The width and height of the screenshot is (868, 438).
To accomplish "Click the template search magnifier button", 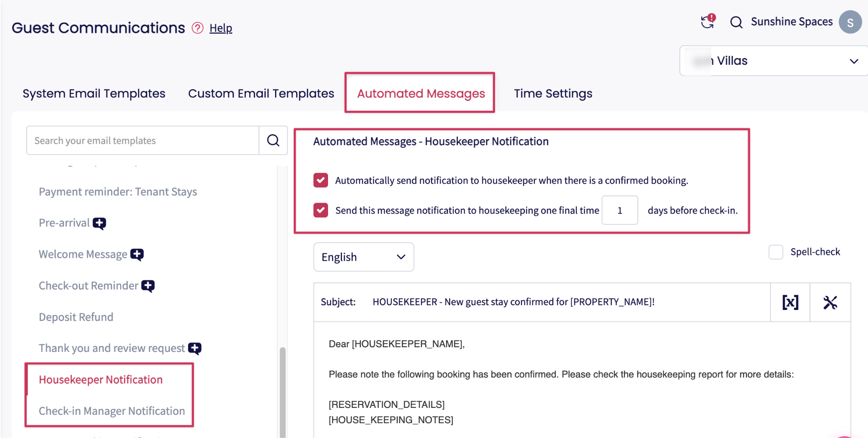I will coord(273,140).
